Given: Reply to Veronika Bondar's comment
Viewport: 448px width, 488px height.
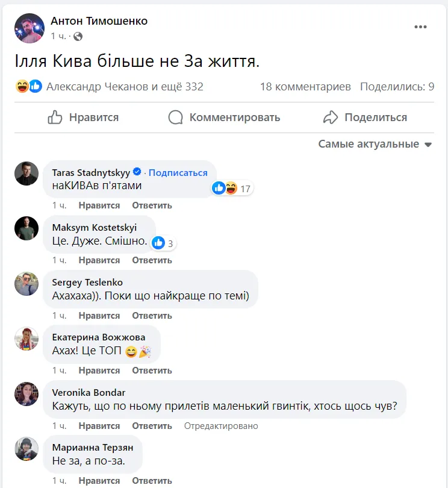Looking at the screenshot, I should pyautogui.click(x=152, y=426).
